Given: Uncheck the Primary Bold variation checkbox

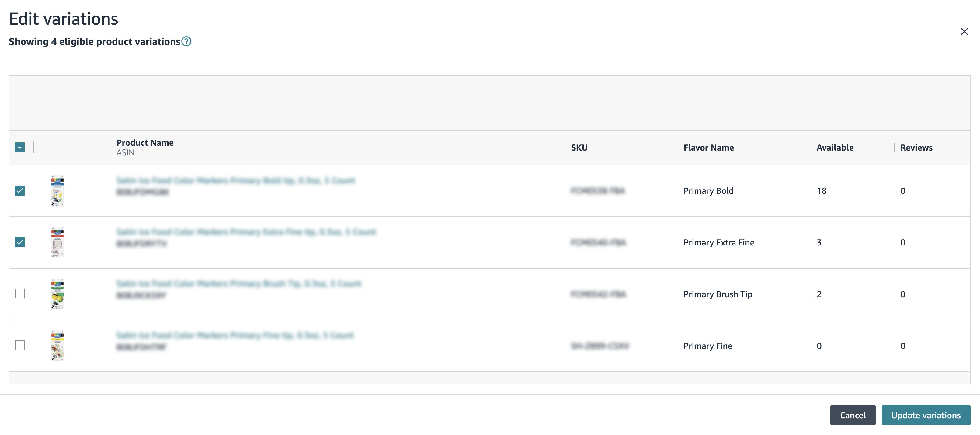Looking at the screenshot, I should click(x=20, y=191).
